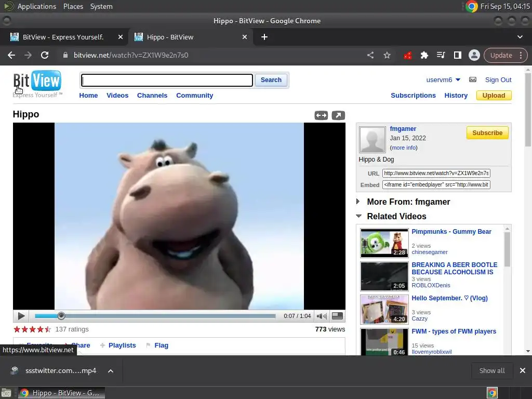Open the Extensions puzzle icon
The width and height of the screenshot is (532, 399).
point(424,55)
